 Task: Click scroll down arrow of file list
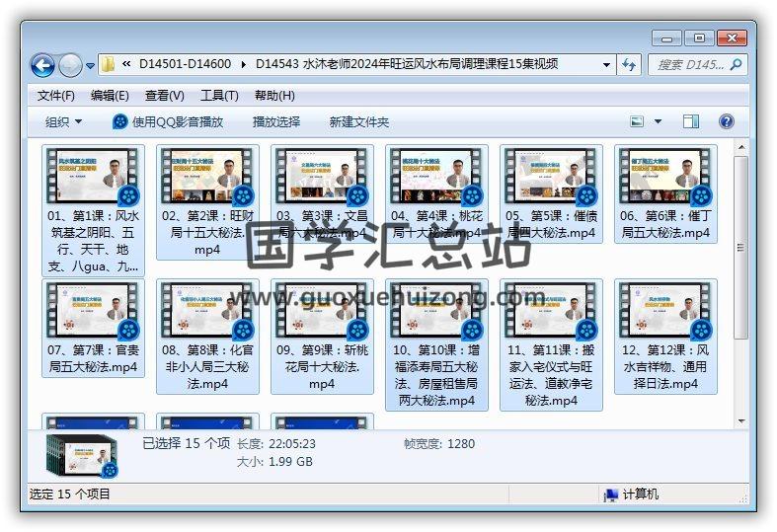pyautogui.click(x=741, y=421)
